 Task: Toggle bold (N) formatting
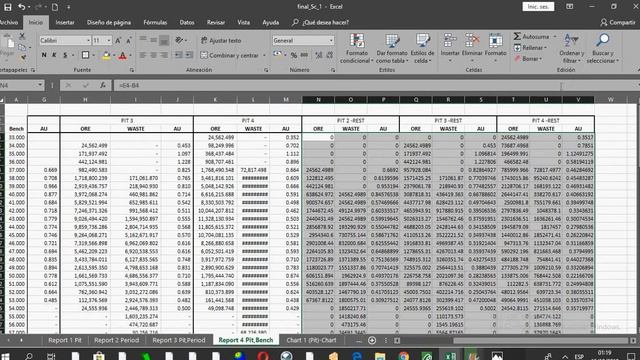pos(44,55)
